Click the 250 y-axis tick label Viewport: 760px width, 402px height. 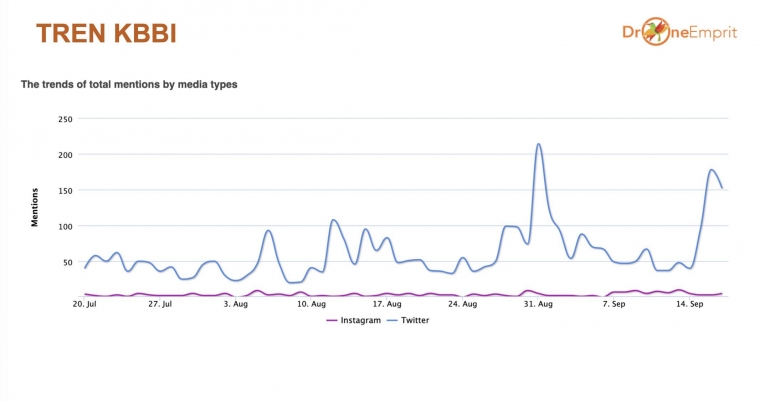pyautogui.click(x=65, y=119)
